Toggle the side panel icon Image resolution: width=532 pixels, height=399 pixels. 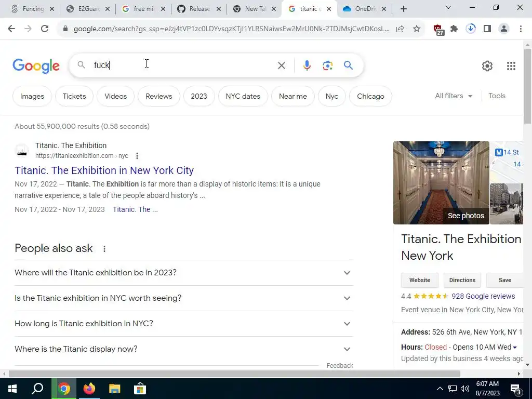[487, 29]
